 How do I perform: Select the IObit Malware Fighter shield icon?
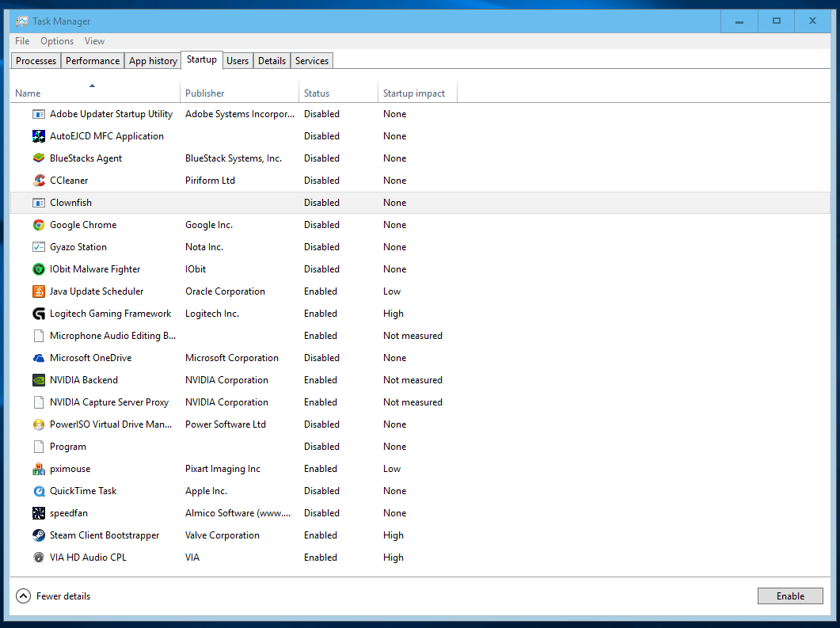pyautogui.click(x=39, y=269)
